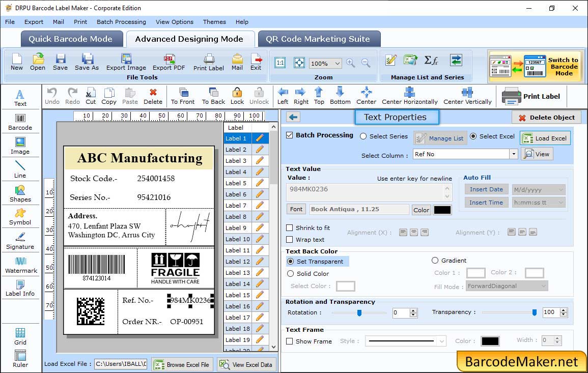Open the Shapes tool
Image resolution: width=588 pixels, height=373 pixels.
point(20,194)
